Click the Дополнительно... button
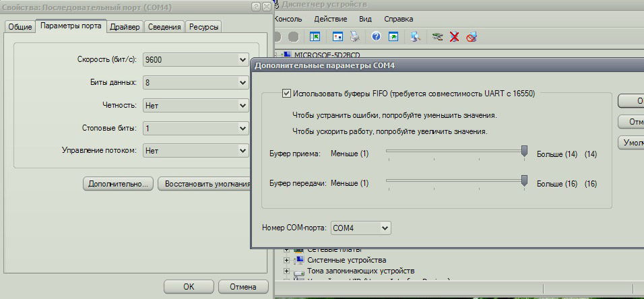Screen dimensions: 644x299 pos(118,184)
